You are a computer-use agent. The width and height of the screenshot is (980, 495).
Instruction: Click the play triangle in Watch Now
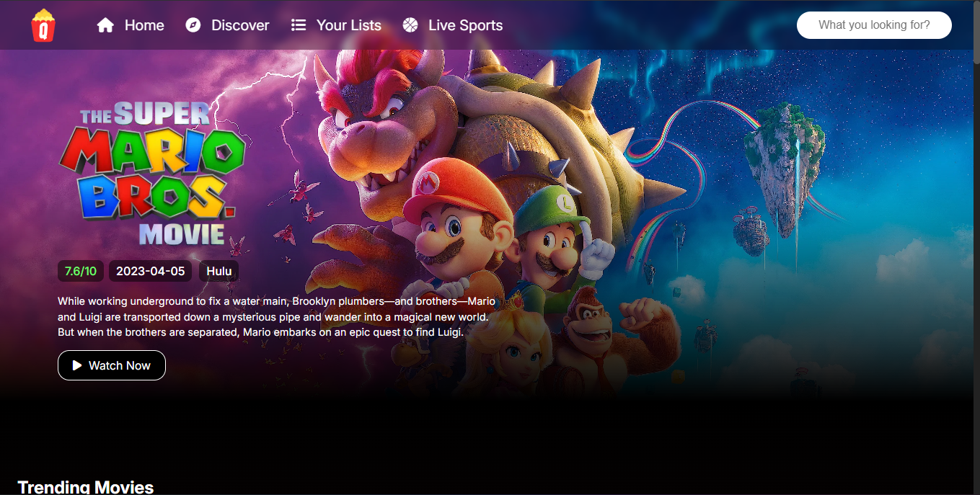pyautogui.click(x=77, y=365)
